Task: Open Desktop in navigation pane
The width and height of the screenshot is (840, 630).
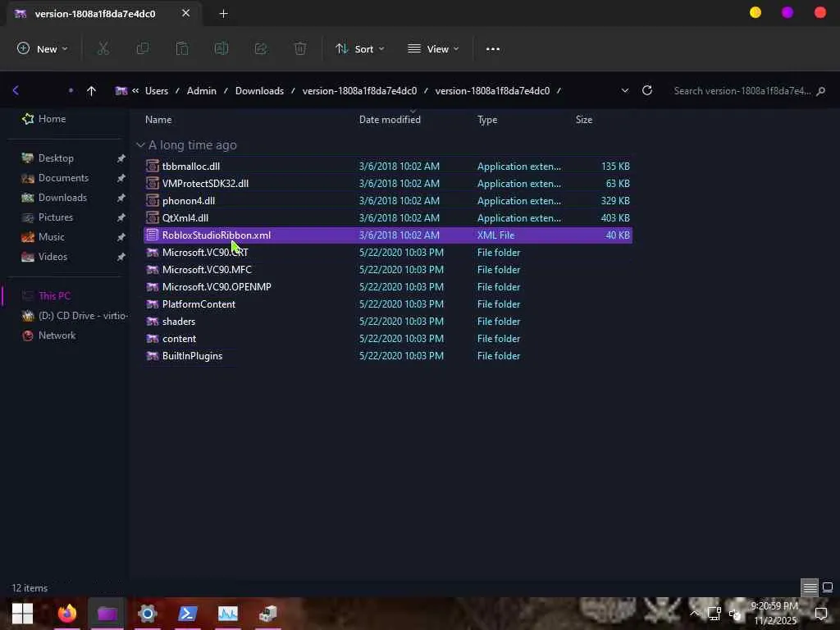Action: [48, 158]
